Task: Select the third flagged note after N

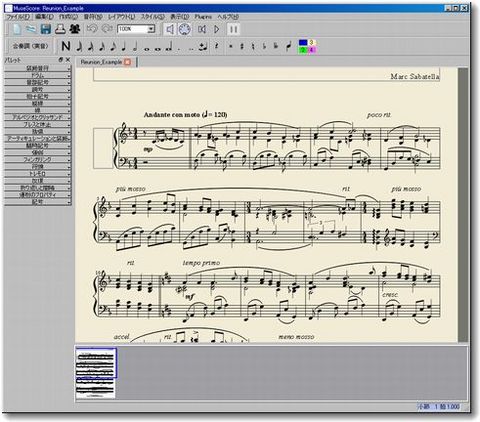Action: point(101,46)
